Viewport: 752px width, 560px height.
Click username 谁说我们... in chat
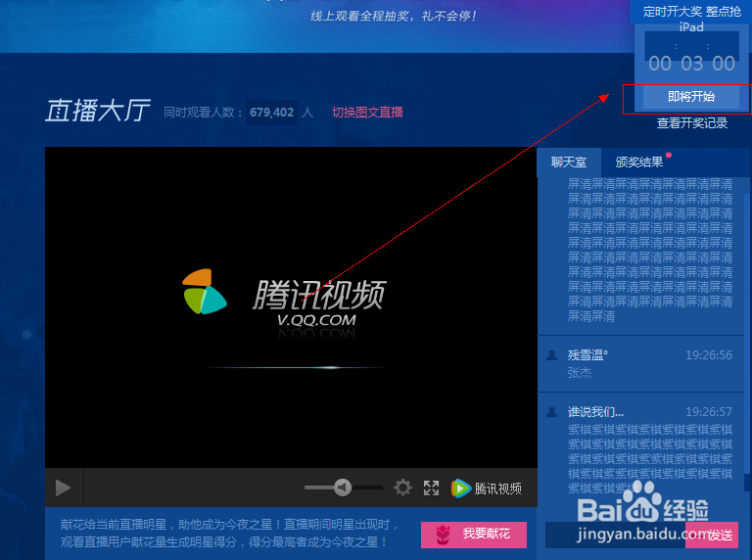[x=595, y=412]
